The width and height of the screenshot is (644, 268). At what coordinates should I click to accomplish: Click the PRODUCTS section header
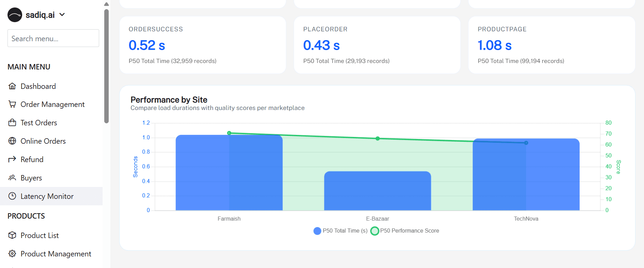pos(26,216)
